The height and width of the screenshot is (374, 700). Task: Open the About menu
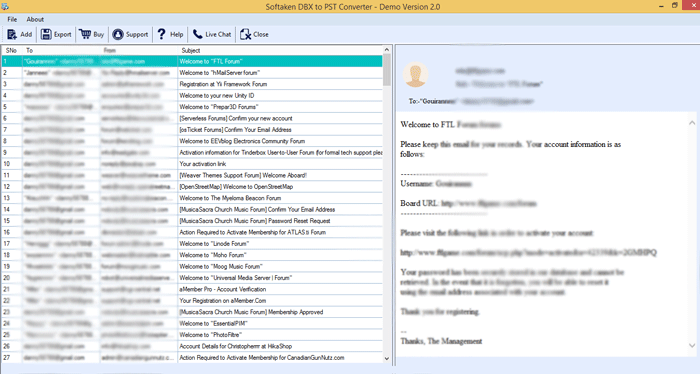coord(35,19)
